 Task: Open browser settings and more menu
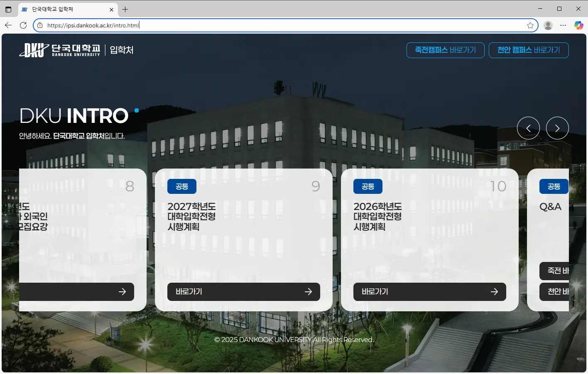coord(563,25)
